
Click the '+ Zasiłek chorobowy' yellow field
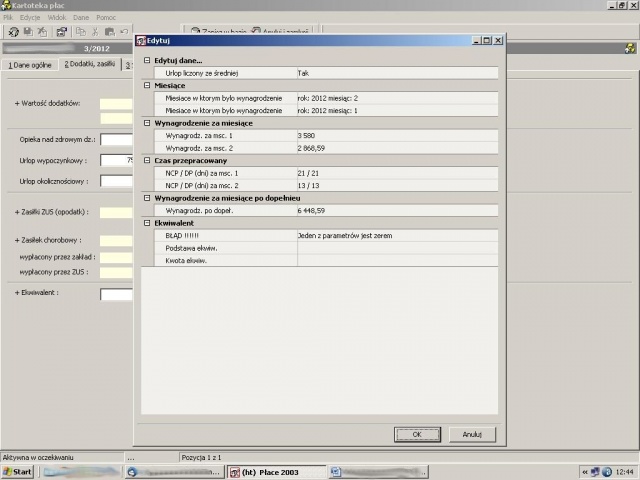tap(116, 240)
